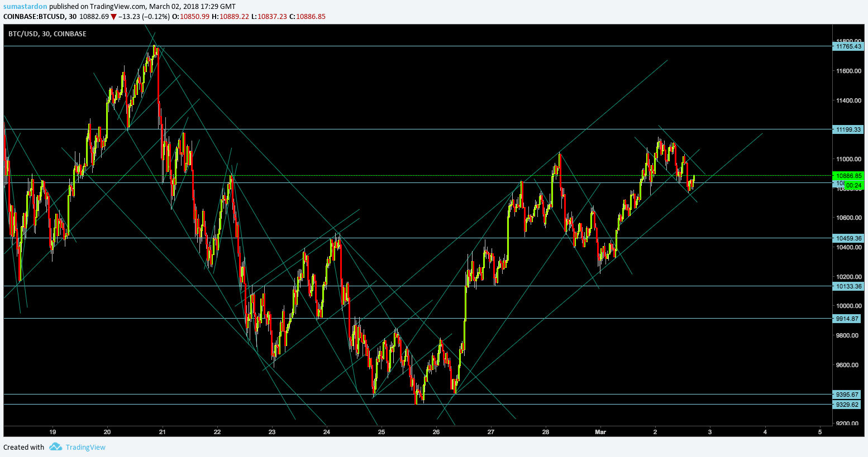Click the BTC/USD, 30, COINBASE chart title
Screen dimensions: 868x457
point(47,34)
